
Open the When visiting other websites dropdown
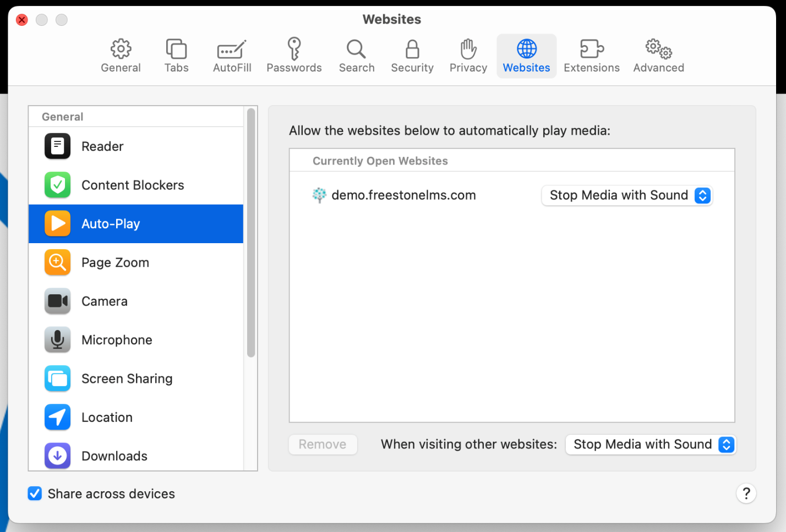(651, 444)
